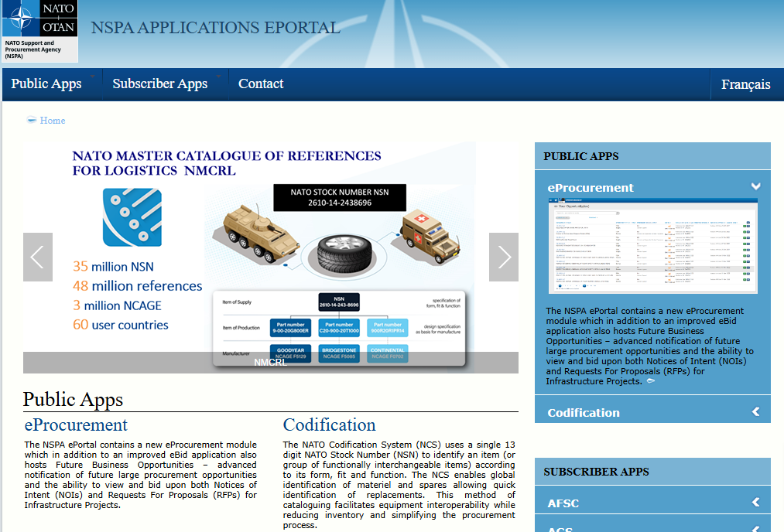Click the arrow icon after Infrastructure Projects
This screenshot has width=784, height=532.
point(651,381)
